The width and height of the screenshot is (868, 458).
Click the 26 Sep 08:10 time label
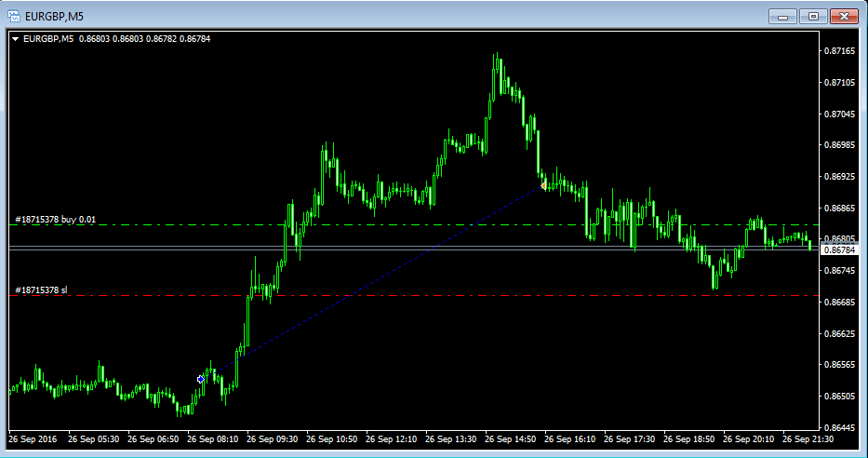coord(212,439)
